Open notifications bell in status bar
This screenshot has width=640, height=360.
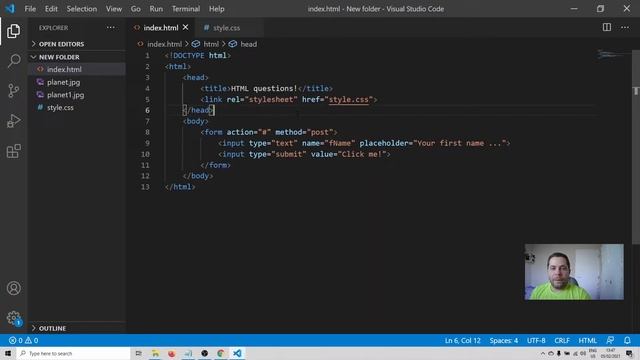pos(627,340)
